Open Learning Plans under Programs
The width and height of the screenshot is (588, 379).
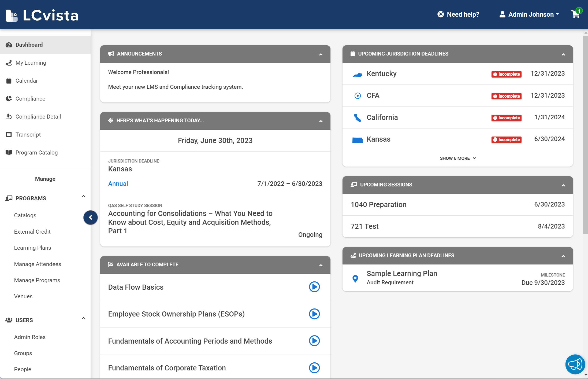(x=32, y=248)
